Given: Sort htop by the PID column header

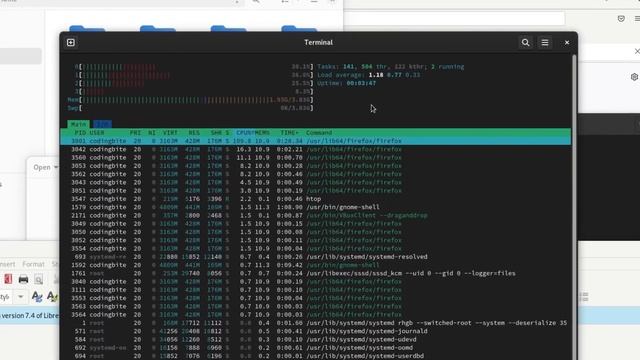Looking at the screenshot, I should pyautogui.click(x=80, y=133).
